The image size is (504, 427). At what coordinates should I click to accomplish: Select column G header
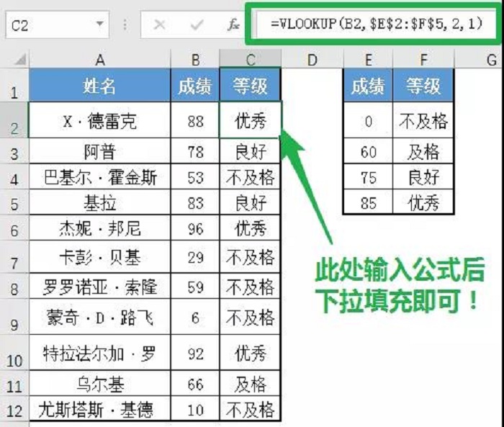479,60
